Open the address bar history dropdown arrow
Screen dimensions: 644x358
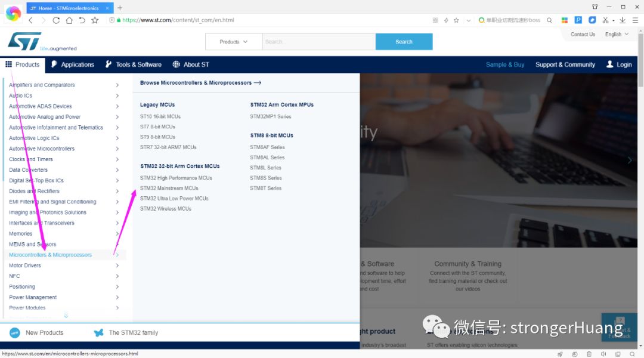(x=468, y=20)
